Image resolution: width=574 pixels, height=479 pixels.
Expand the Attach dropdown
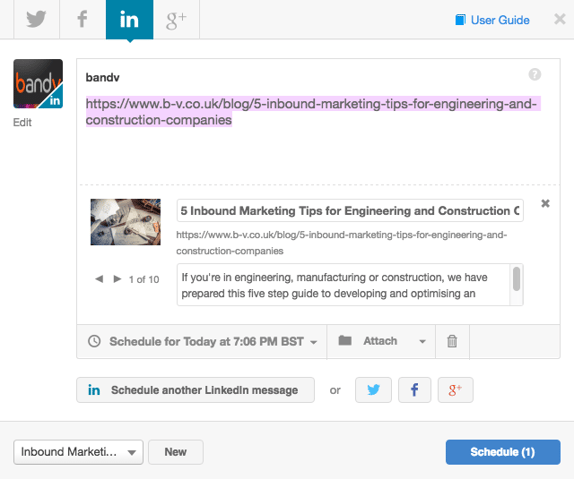[x=381, y=341]
